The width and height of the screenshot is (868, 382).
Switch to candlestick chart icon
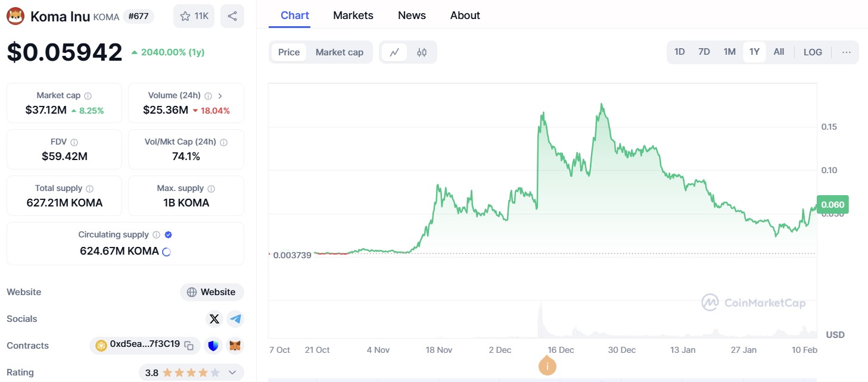coord(422,52)
